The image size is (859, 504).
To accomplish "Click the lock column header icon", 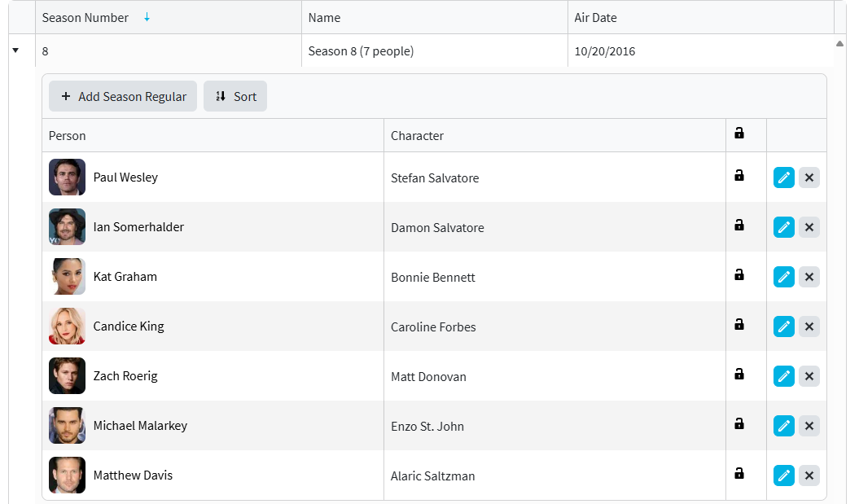I will point(739,133).
